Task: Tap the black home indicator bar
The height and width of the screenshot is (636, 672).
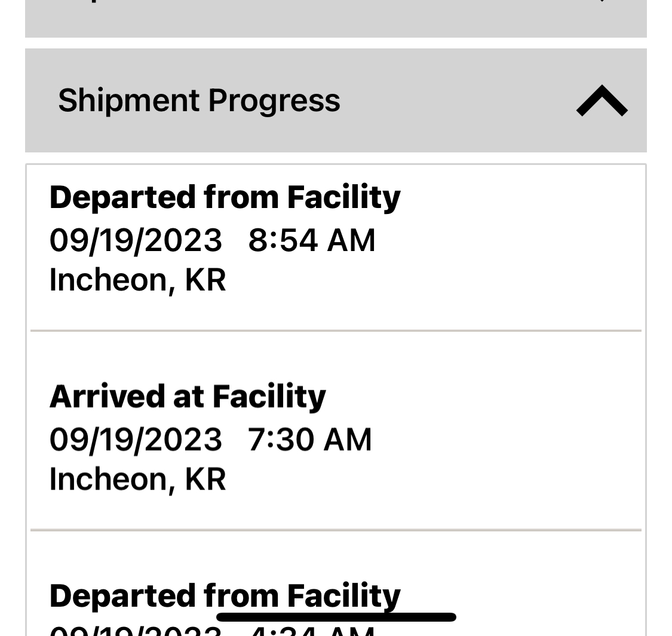Action: point(336,617)
